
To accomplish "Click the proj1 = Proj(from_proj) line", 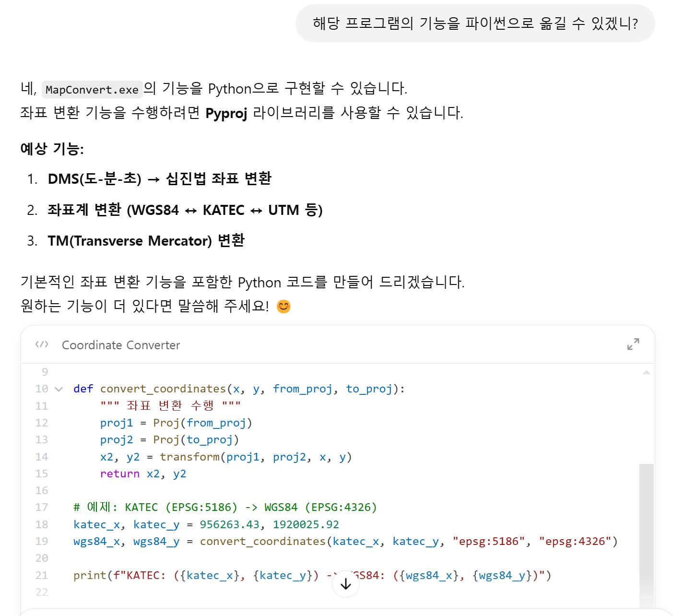I will 176,423.
